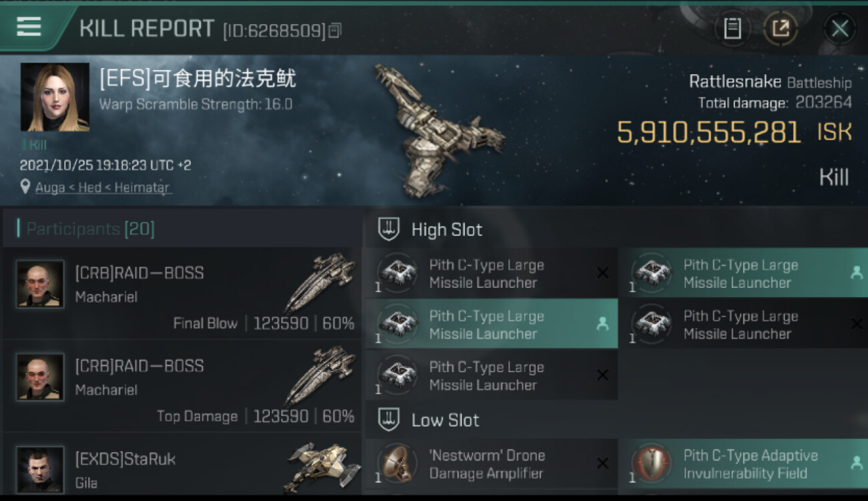Screen dimensions: 868x501
Task: Open the clipboard notes icon
Action: pyautogui.click(x=732, y=29)
